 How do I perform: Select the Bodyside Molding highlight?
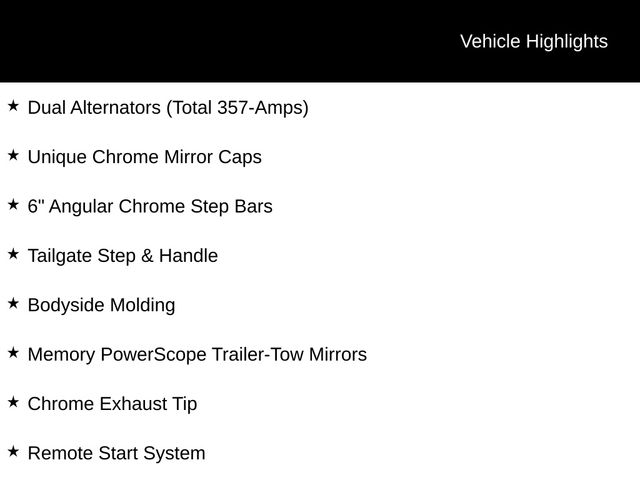pos(101,306)
